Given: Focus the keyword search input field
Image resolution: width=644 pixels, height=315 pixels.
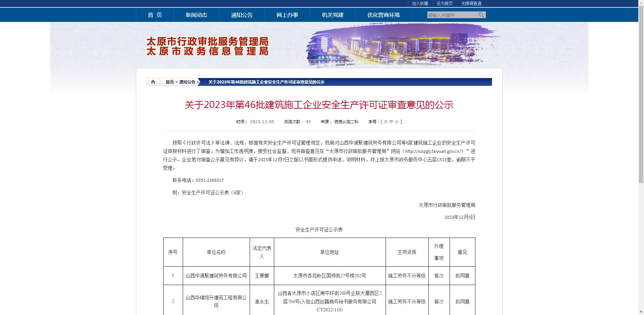Looking at the screenshot, I should click(x=452, y=15).
